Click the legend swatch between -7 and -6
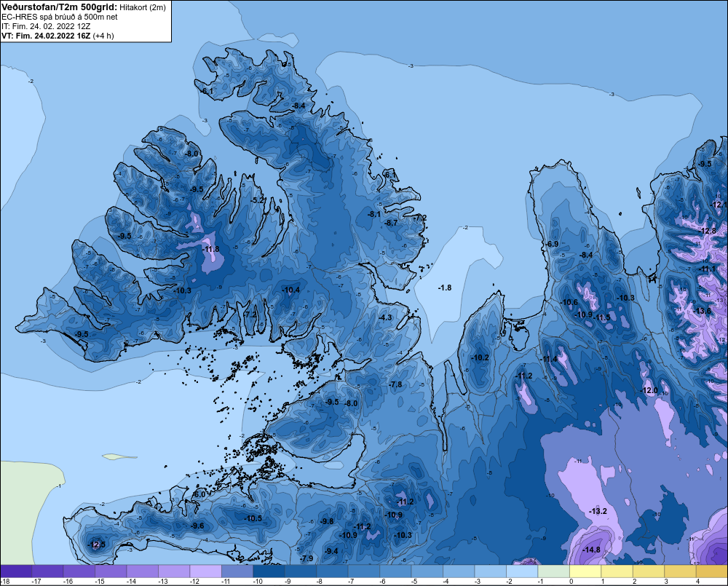Viewport: 728px width, 586px height. pos(363,571)
